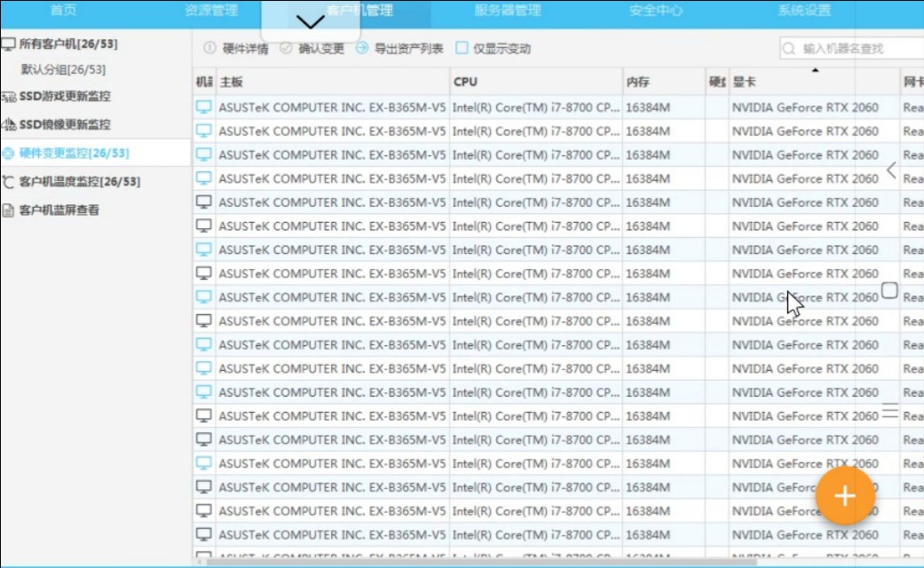The image size is (924, 568).
Task: Sort by the 内存 column header
Action: coord(664,82)
